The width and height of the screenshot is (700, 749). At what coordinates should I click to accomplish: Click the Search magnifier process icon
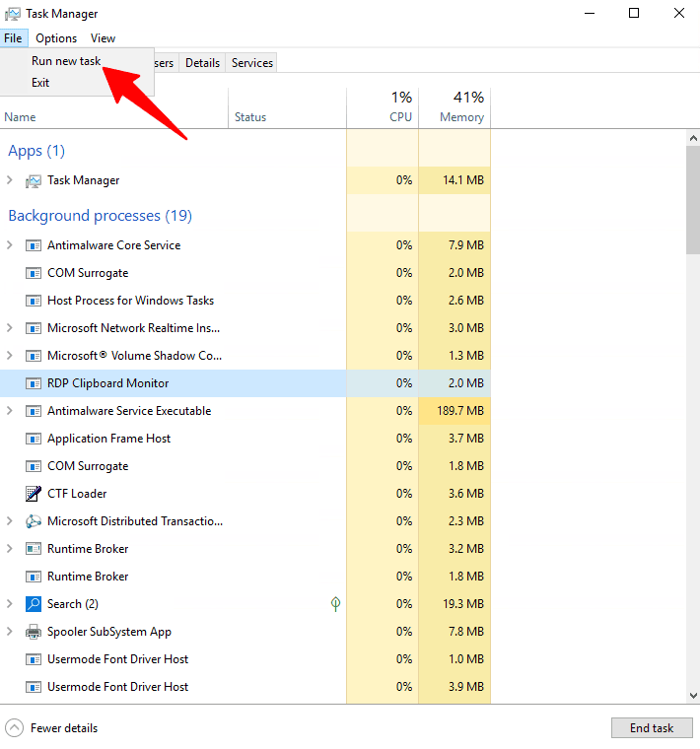34,604
